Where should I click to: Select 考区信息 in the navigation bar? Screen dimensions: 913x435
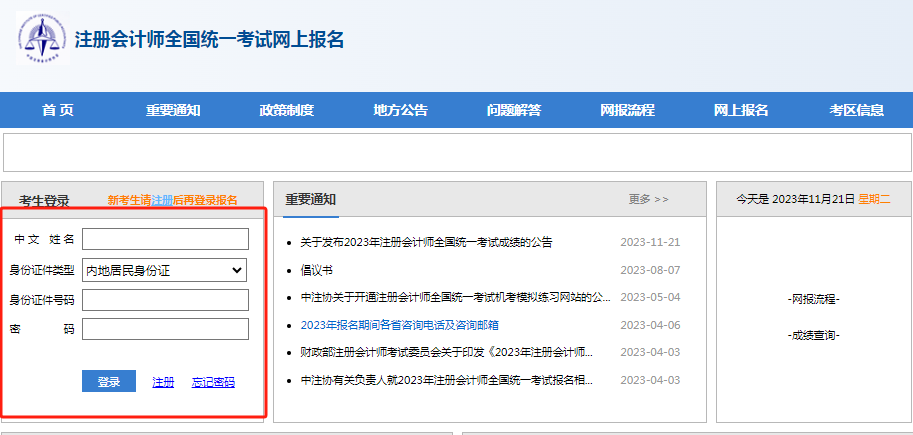coord(856,110)
